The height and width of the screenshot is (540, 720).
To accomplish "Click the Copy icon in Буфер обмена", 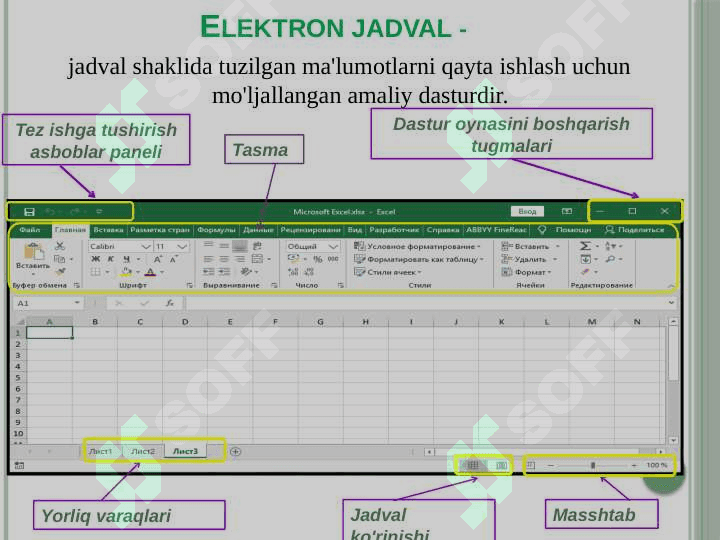I will (59, 259).
